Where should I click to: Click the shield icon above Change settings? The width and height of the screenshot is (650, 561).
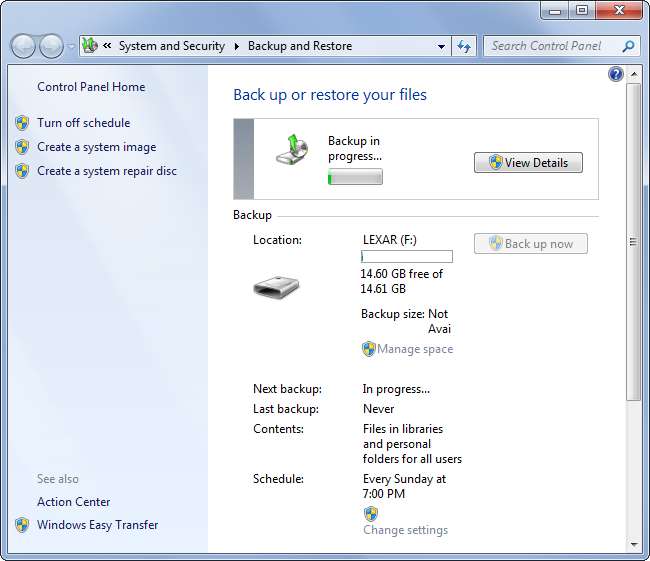coord(371,514)
